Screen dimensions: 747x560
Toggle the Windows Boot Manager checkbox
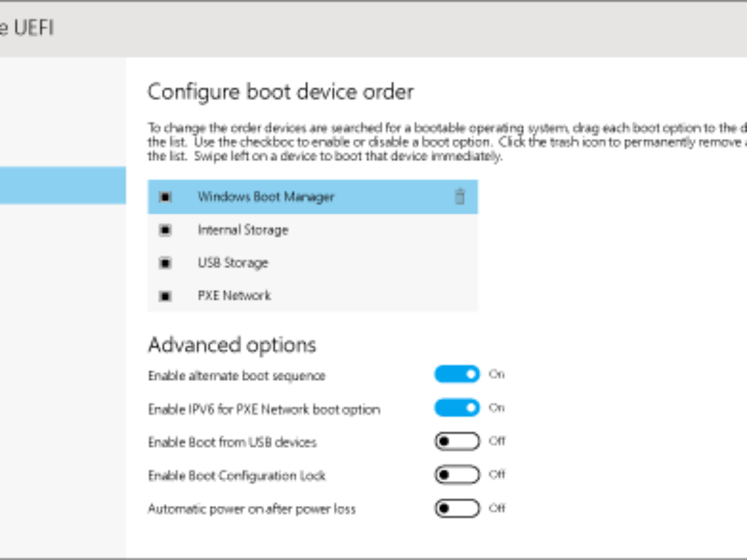coord(165,197)
